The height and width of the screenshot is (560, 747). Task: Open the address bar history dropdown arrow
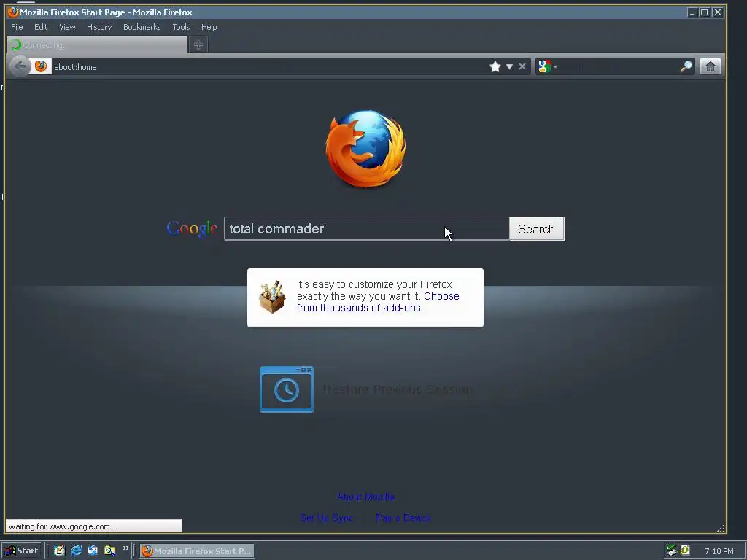point(509,66)
